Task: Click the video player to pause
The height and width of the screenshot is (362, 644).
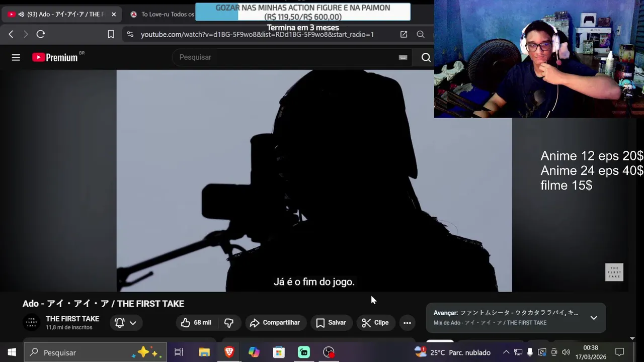Action: coord(314,181)
